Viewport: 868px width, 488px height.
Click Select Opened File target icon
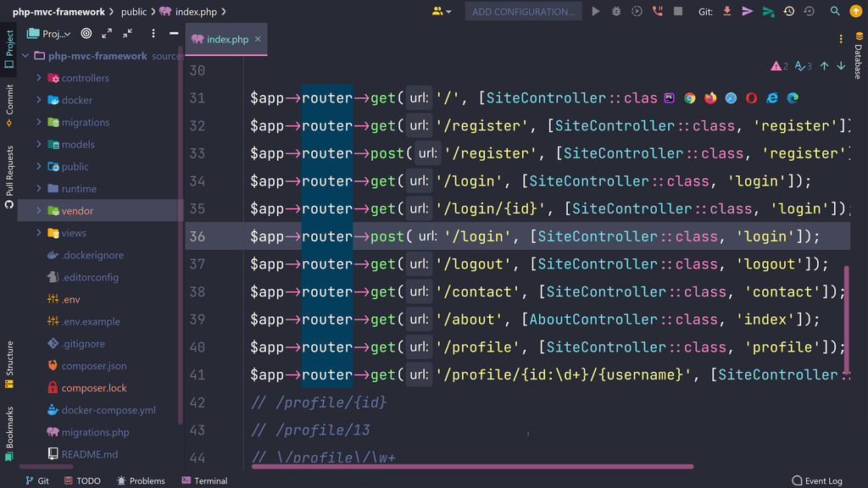coord(86,34)
